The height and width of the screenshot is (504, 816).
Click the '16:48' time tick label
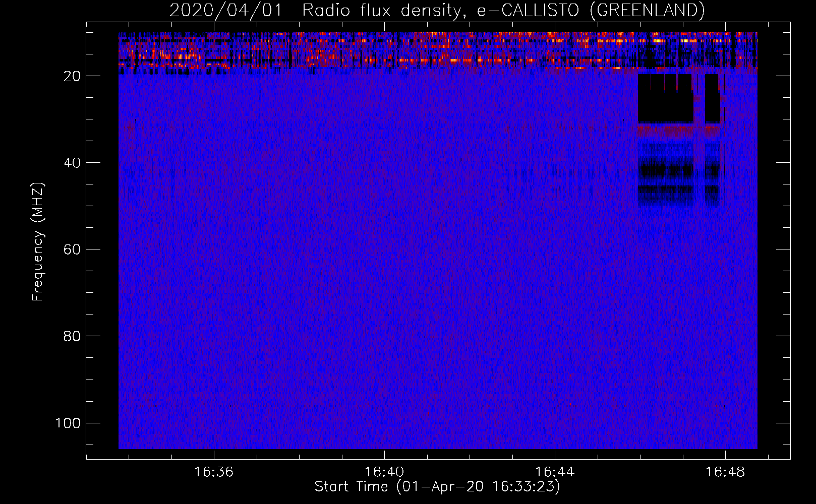pyautogui.click(x=725, y=472)
